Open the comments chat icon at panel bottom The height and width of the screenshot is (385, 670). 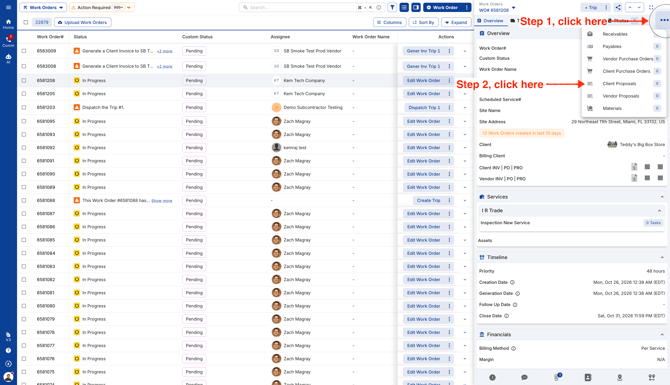coord(524,377)
